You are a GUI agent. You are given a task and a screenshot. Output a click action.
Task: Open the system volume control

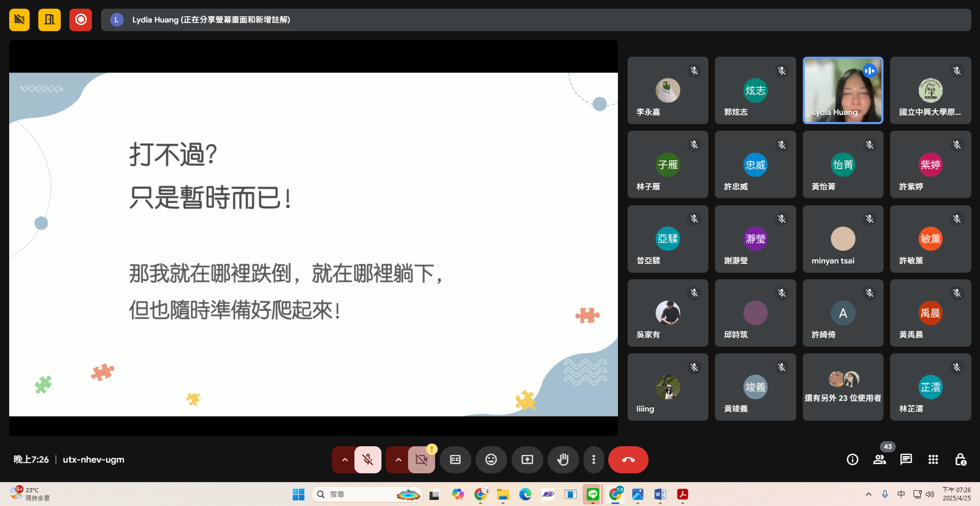click(x=930, y=494)
